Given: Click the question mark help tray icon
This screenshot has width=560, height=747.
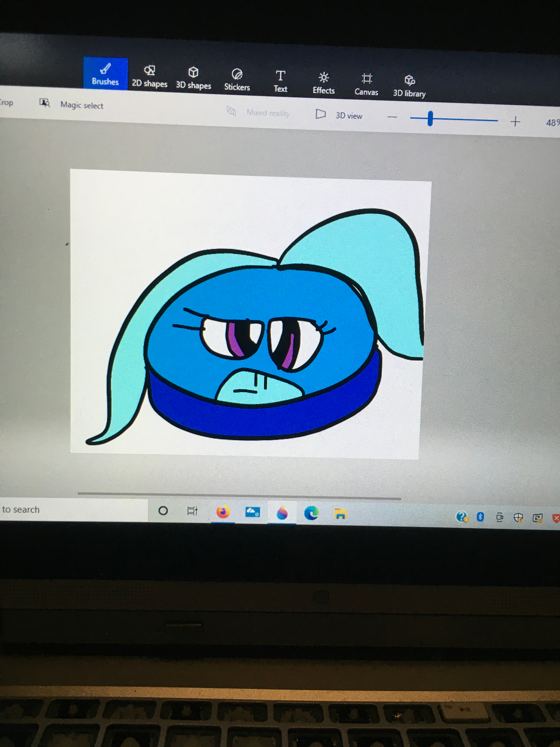Looking at the screenshot, I should point(462,517).
